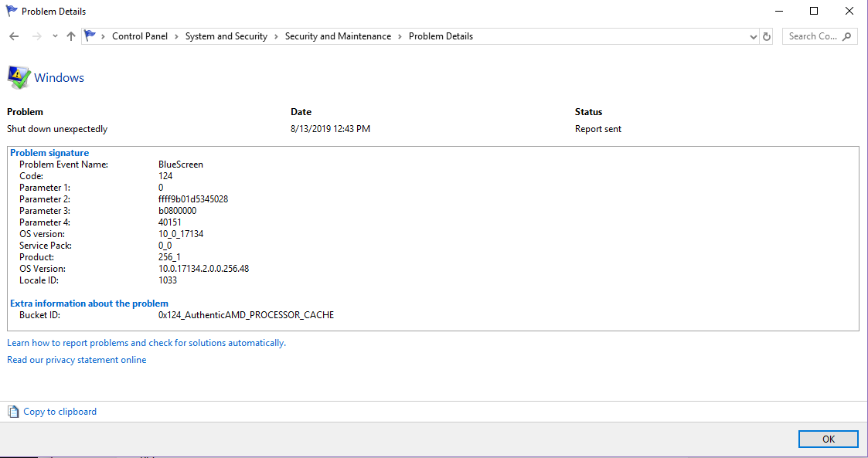Click Shut down unexpectedly problem text
868x458 pixels.
pos(57,129)
